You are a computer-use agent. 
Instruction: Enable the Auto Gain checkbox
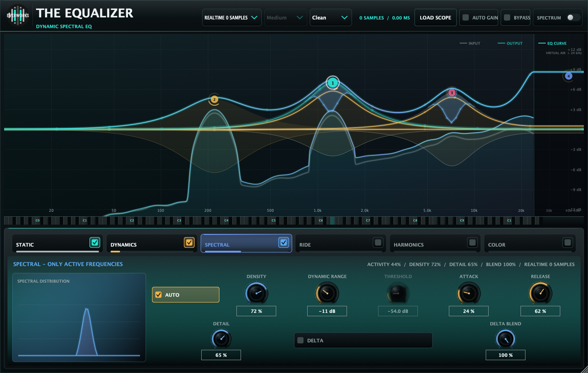466,17
